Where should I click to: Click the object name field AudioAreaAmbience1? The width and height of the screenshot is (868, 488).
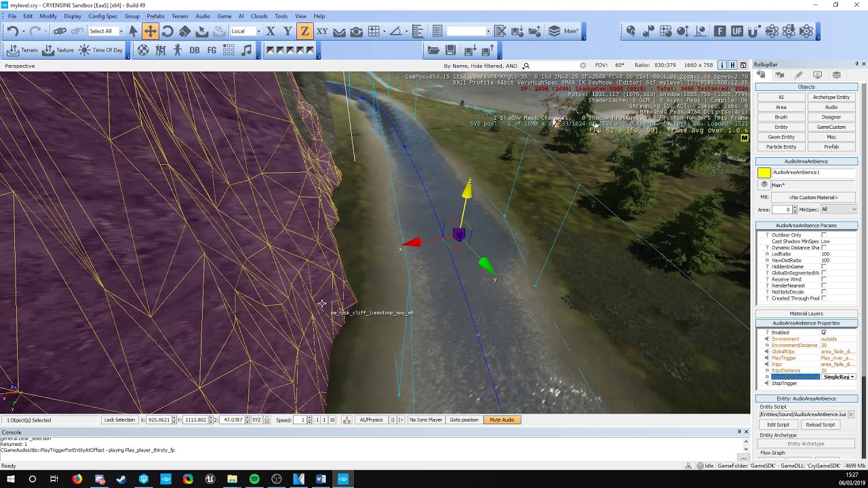[814, 173]
